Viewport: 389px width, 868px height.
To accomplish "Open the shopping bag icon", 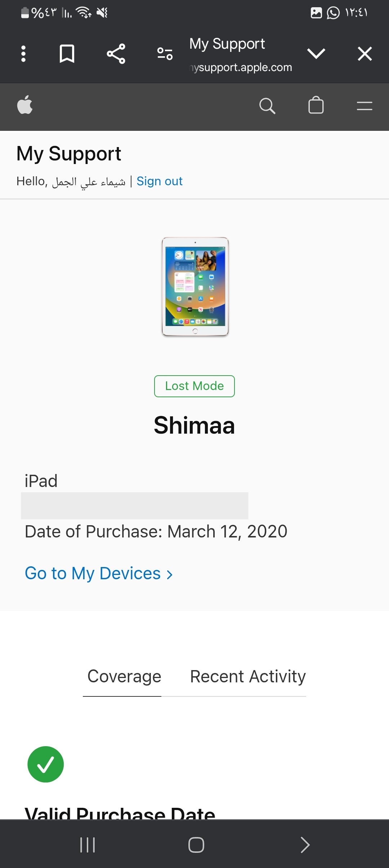I will pos(316,105).
